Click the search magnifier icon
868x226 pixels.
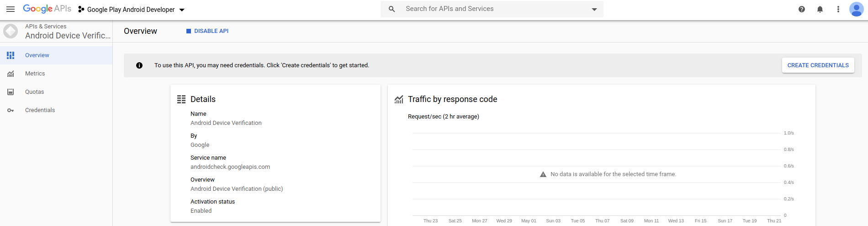[392, 9]
